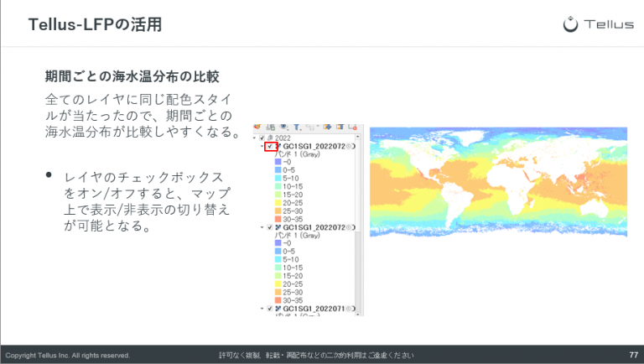The width and height of the screenshot is (644, 364).
Task: Click the second layer's "15-20" legend label
Action: (x=293, y=276)
